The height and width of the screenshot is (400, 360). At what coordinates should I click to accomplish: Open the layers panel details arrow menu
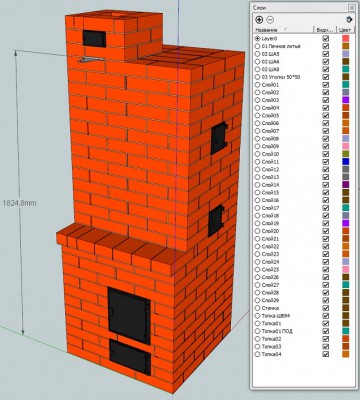coord(349,20)
